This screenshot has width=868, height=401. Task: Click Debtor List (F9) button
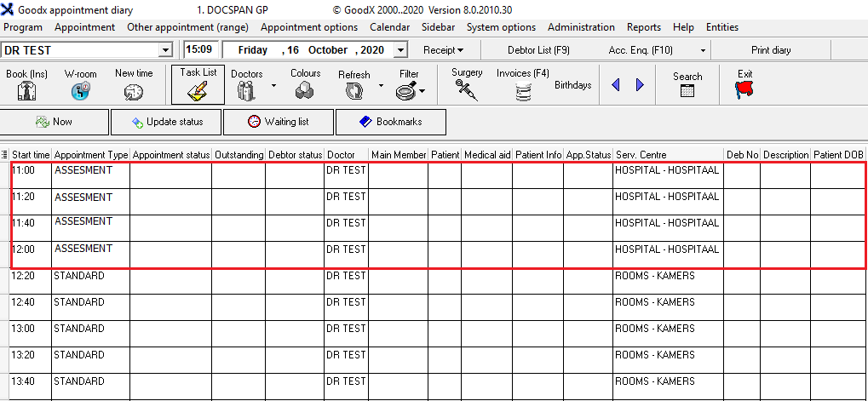click(x=538, y=50)
